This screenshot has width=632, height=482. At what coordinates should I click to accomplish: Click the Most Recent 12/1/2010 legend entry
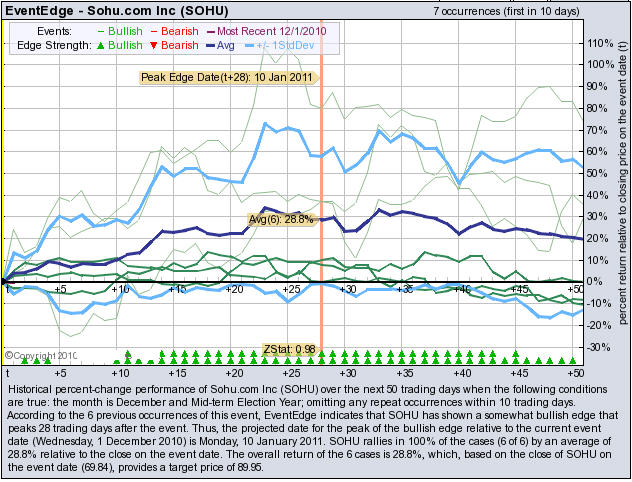(266, 31)
